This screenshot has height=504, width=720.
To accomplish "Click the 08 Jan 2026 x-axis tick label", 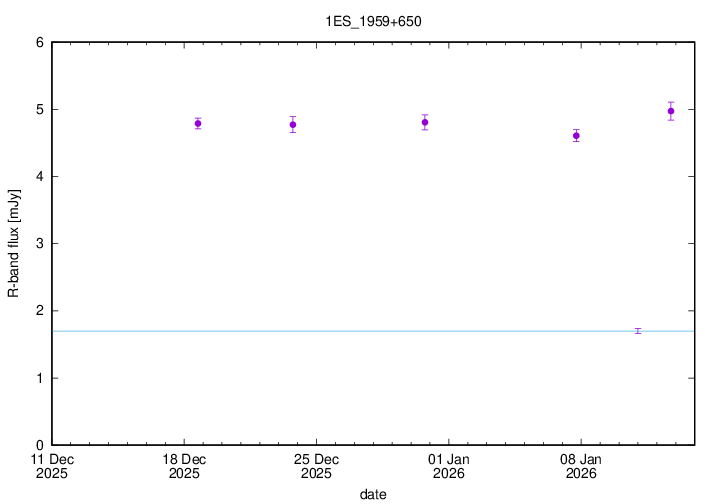I will coord(581,466).
